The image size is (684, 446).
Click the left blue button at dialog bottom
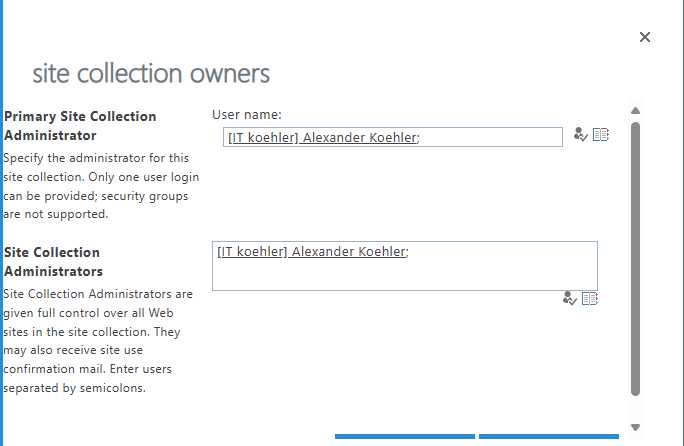pos(405,437)
